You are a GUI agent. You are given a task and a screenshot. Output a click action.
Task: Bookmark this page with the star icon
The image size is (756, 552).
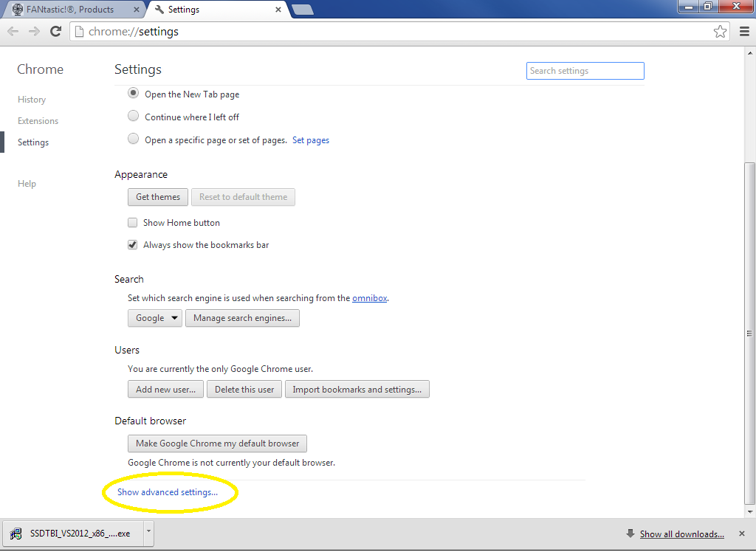point(720,31)
